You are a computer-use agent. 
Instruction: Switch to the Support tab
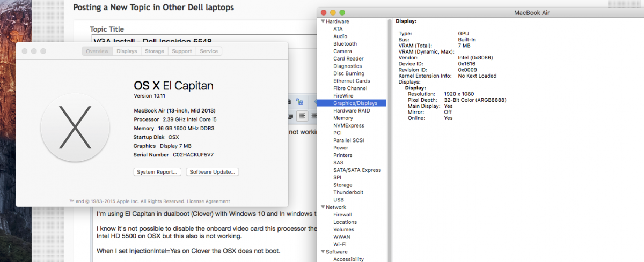182,51
